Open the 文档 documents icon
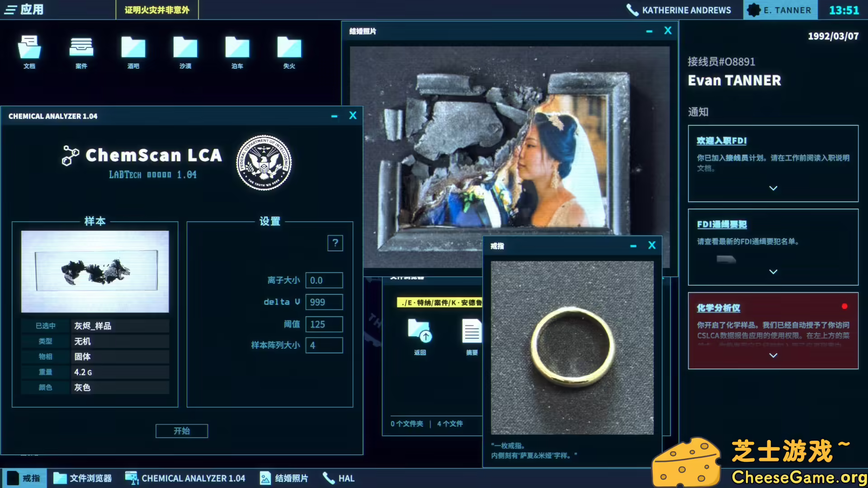 [x=29, y=48]
